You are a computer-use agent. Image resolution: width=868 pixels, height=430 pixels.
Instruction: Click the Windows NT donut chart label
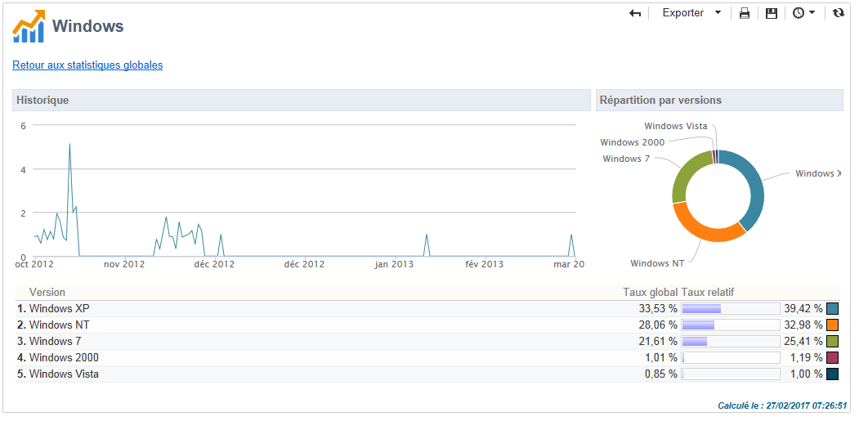657,263
